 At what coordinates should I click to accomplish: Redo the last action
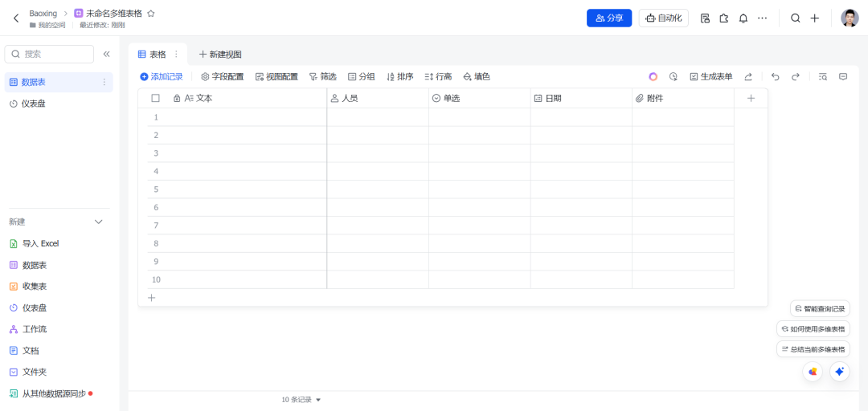coord(796,77)
